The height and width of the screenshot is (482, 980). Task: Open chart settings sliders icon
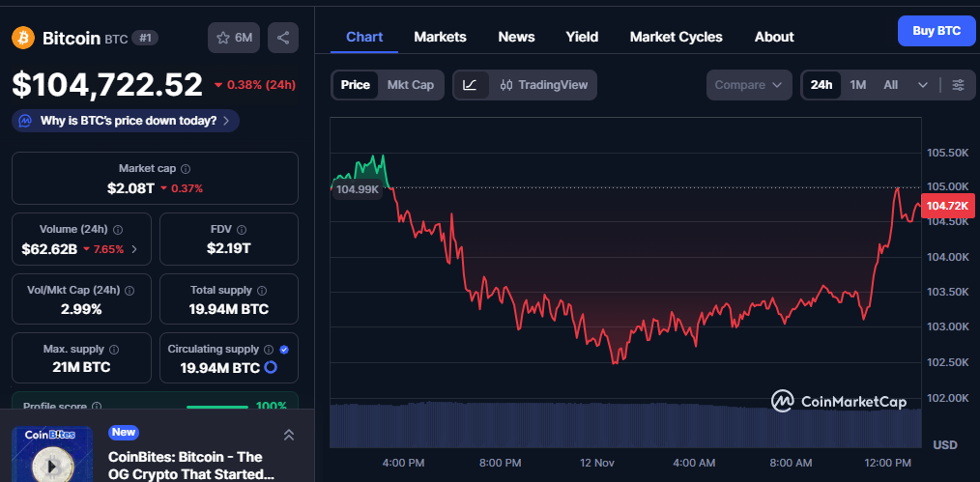click(x=958, y=85)
